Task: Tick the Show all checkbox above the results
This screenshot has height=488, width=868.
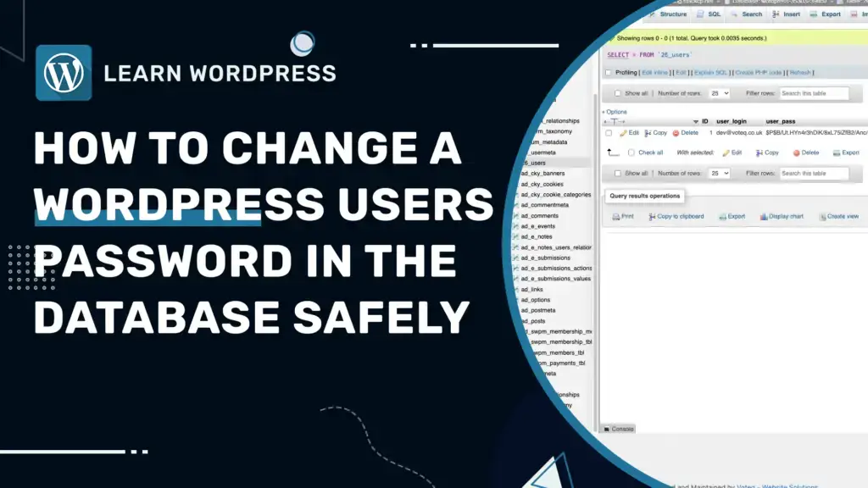Action: pos(618,93)
